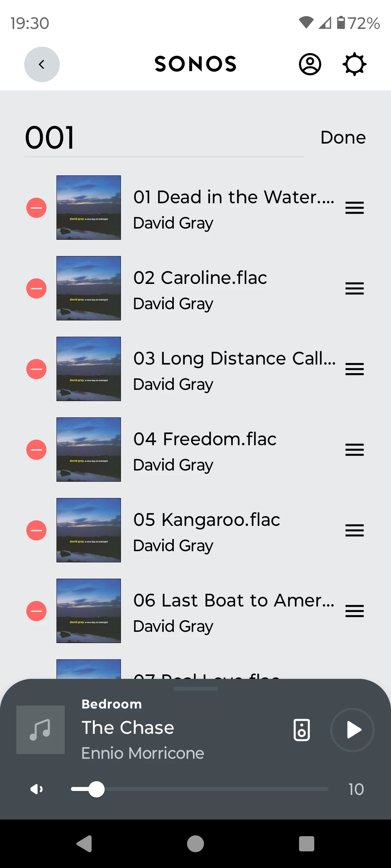This screenshot has height=868, width=391.
Task: Grab reorder handle for 05 Kangaroo.flac
Action: [x=354, y=531]
